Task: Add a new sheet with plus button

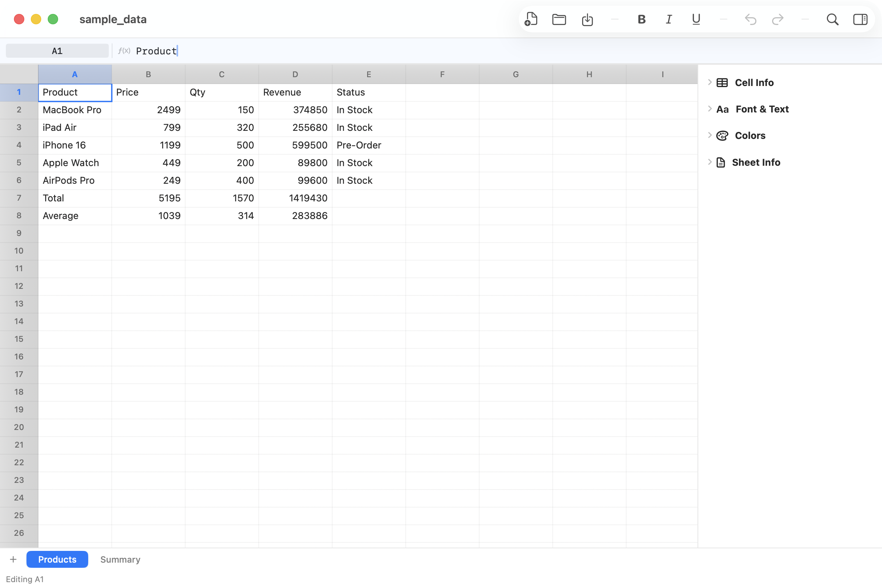Action: 13,559
